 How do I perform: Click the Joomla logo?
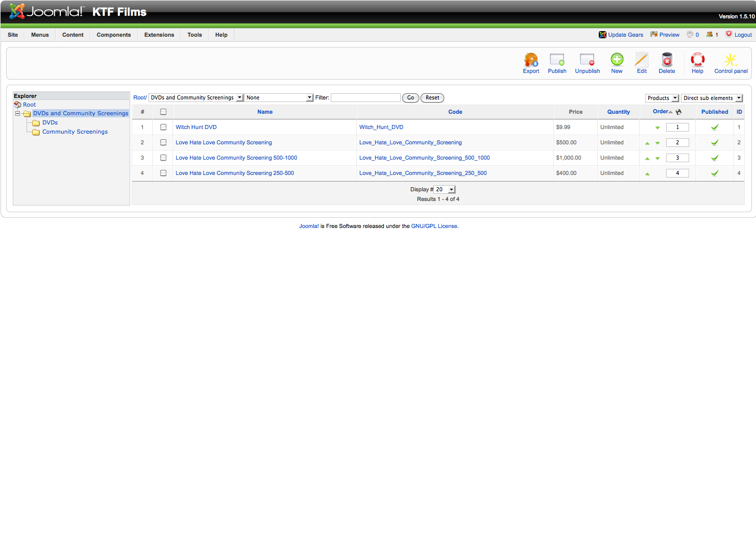[46, 11]
